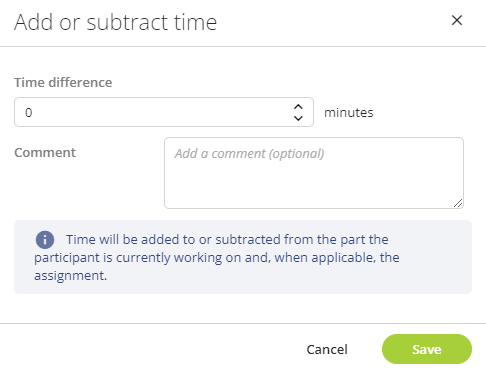The image size is (486, 372).
Task: Click the blue info circle icon
Action: pyautogui.click(x=45, y=240)
